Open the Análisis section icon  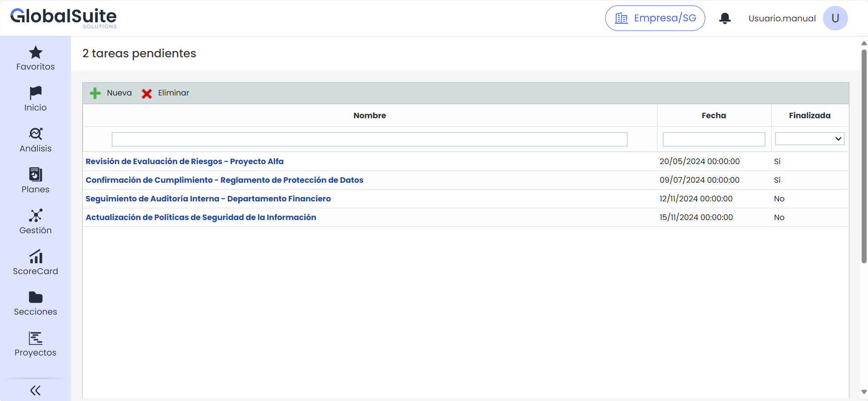(35, 134)
